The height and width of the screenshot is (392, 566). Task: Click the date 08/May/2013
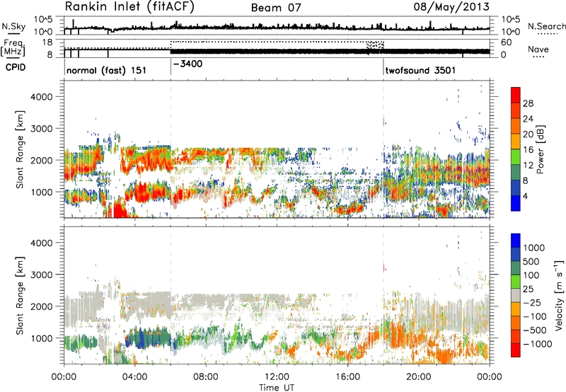[x=451, y=7]
